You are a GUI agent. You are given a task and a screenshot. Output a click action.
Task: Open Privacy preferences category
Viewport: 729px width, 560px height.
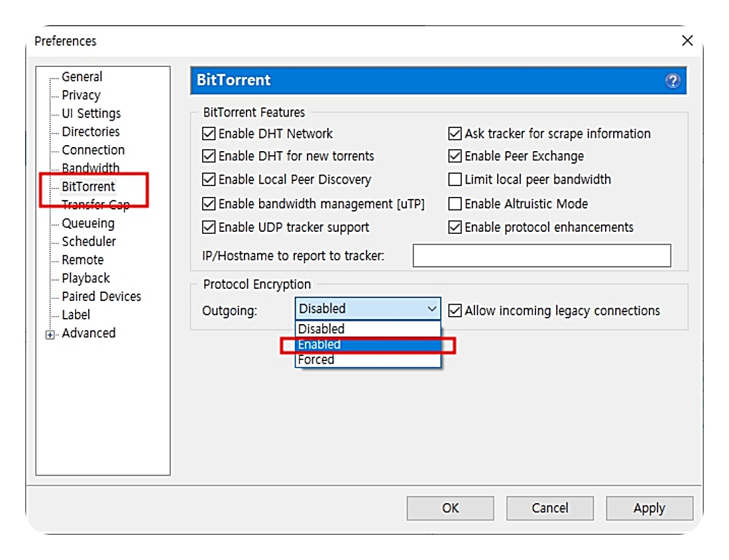(x=81, y=95)
